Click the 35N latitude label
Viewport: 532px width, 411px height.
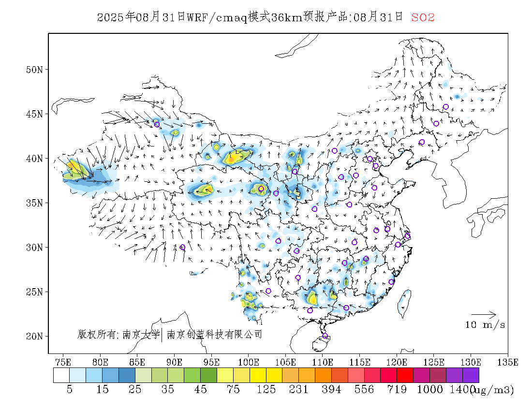click(35, 203)
